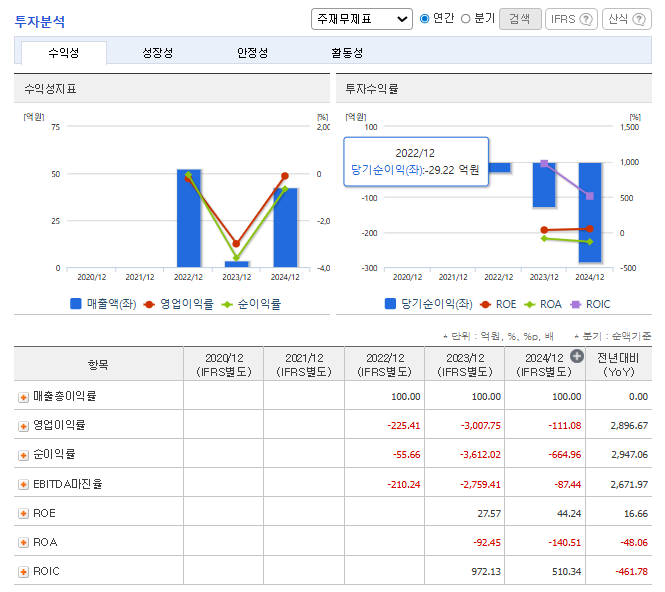Open the 주재무제표 dropdown
The width and height of the screenshot is (665, 592).
(x=361, y=19)
